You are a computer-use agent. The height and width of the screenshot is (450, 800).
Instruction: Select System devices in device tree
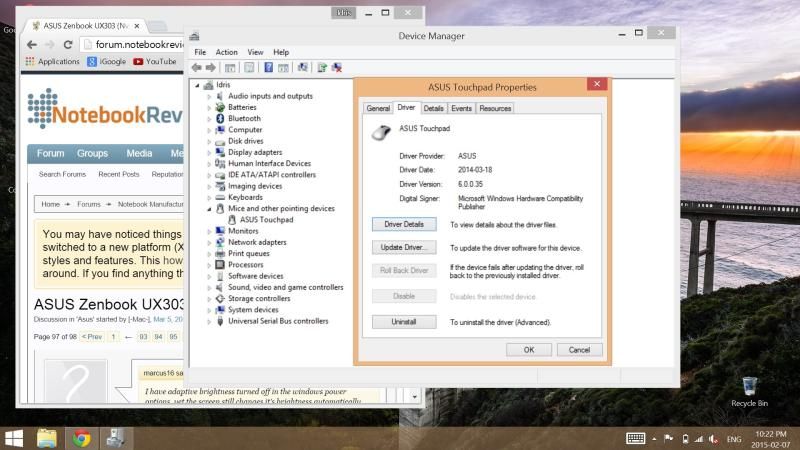click(253, 310)
